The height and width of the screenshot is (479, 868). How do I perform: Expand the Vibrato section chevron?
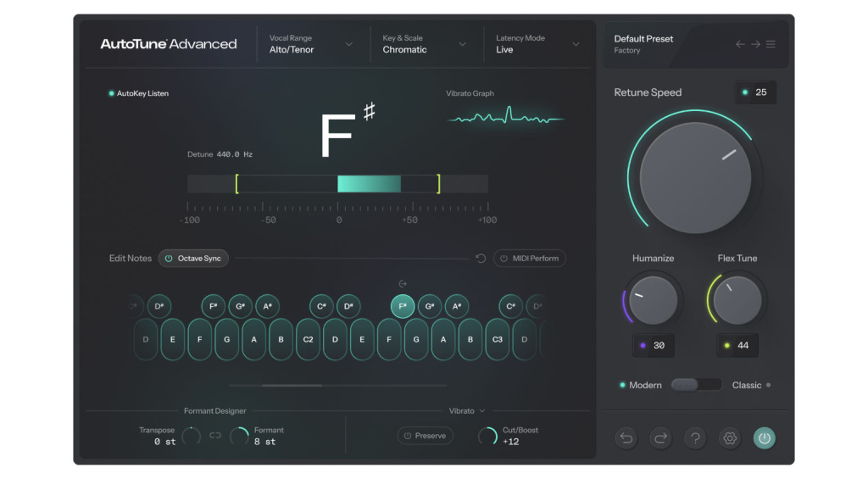(482, 411)
